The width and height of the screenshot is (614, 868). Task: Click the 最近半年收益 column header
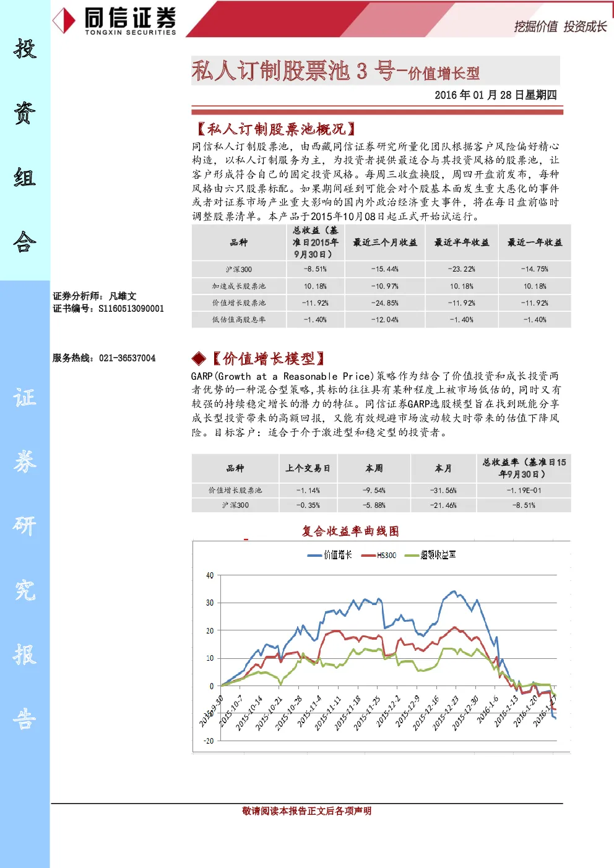[x=462, y=243]
